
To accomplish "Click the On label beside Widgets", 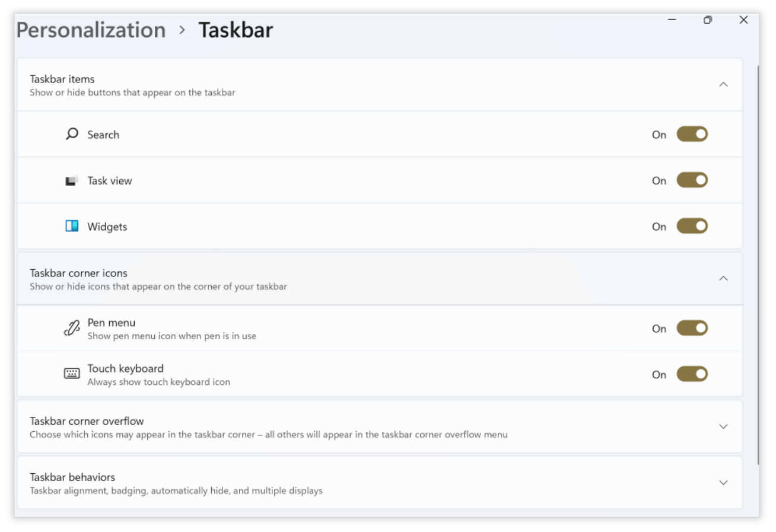I will [659, 227].
